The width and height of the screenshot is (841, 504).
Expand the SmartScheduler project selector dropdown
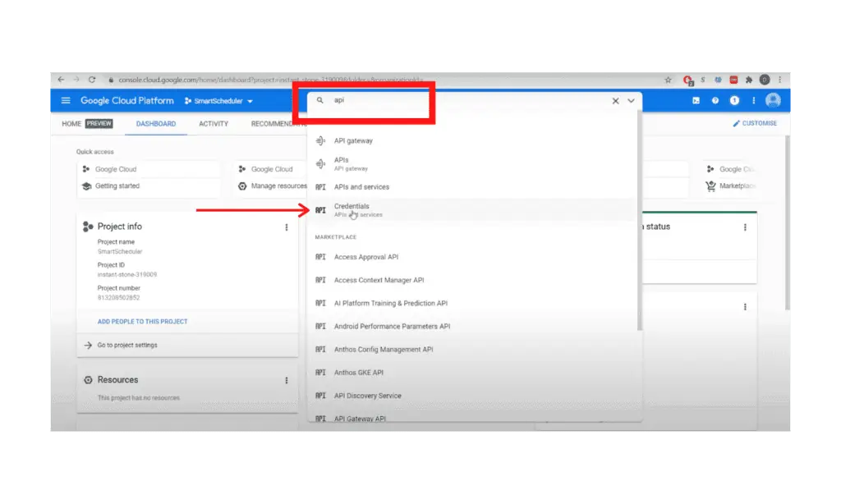click(219, 101)
